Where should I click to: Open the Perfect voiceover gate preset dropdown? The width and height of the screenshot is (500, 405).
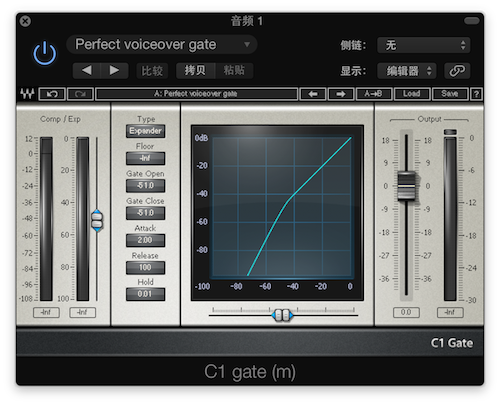(162, 44)
